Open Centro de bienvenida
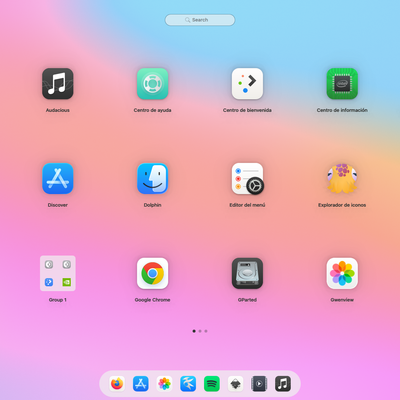 [247, 84]
